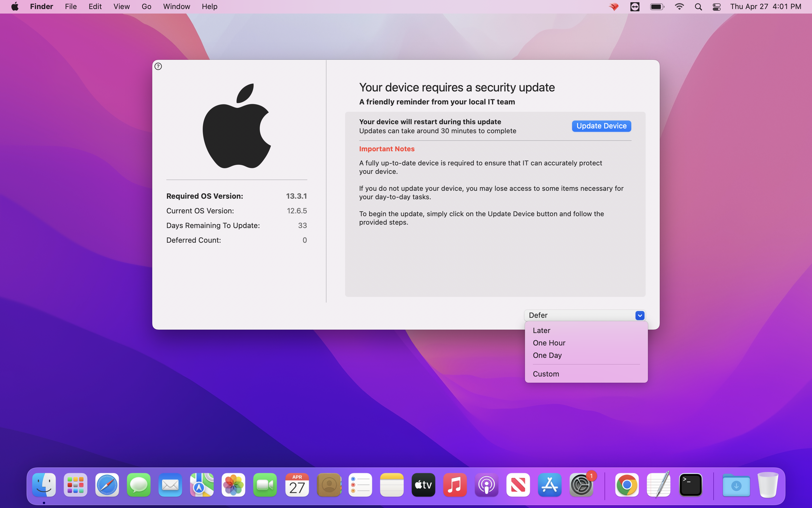Click the Wi-Fi status icon

679,7
